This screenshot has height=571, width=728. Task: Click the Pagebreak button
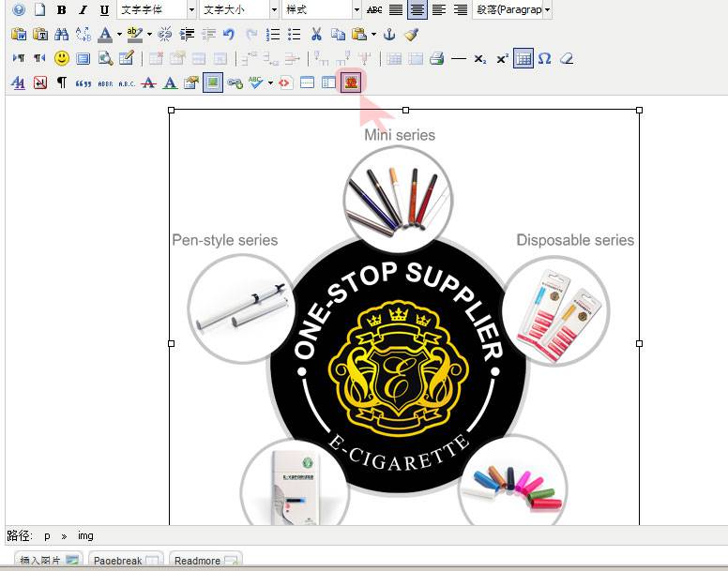tap(126, 561)
